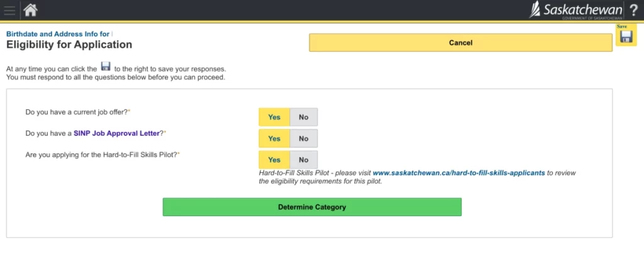Click the Eligibility for Application heading
The height and width of the screenshot is (267, 644).
click(69, 45)
